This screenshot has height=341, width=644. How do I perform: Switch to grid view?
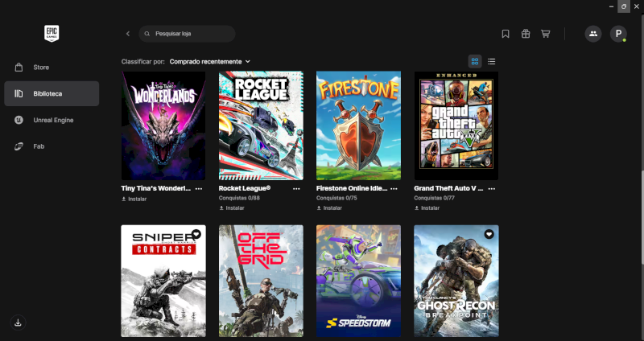click(x=475, y=62)
